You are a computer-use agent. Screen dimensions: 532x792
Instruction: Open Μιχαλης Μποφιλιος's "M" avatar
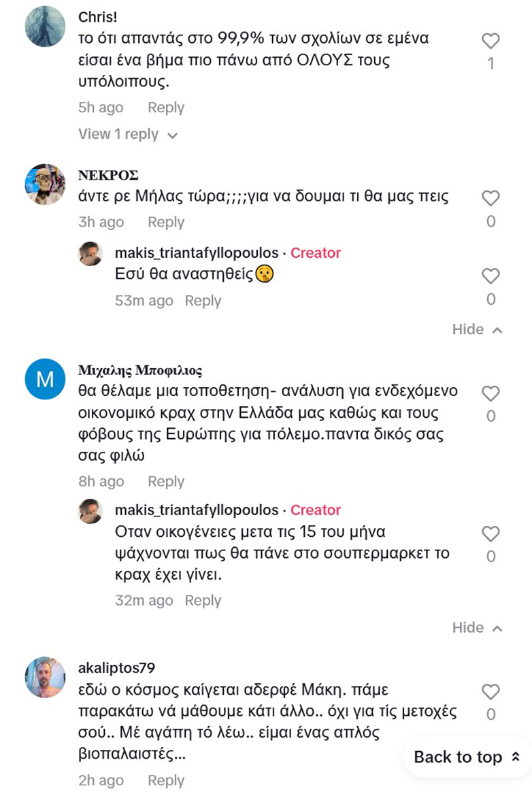(45, 380)
